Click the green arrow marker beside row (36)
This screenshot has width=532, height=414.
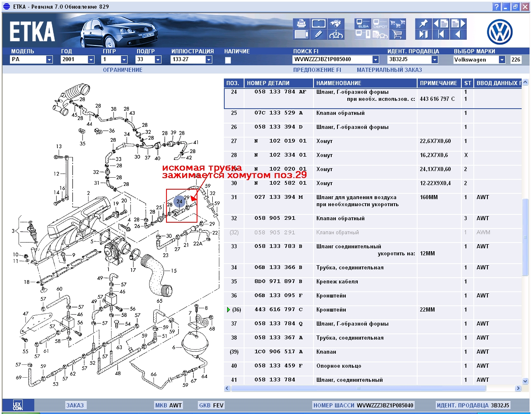pos(228,309)
